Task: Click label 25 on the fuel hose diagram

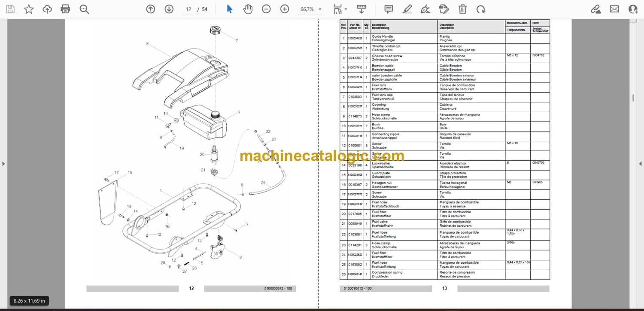Action: (x=263, y=183)
